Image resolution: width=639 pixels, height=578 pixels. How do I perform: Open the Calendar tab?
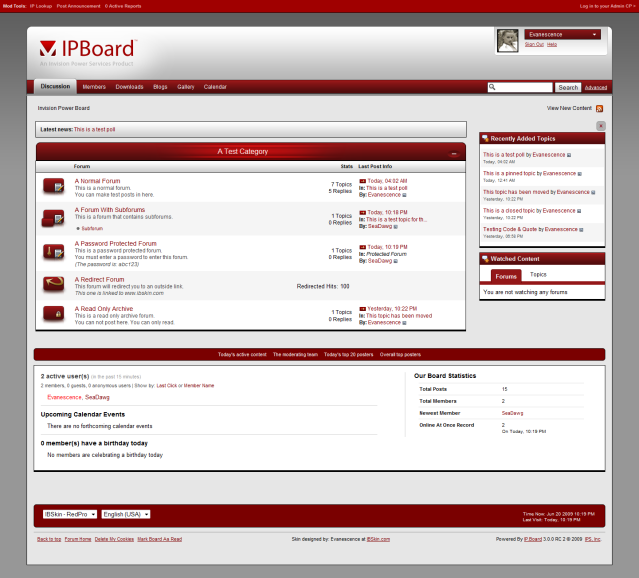215,87
